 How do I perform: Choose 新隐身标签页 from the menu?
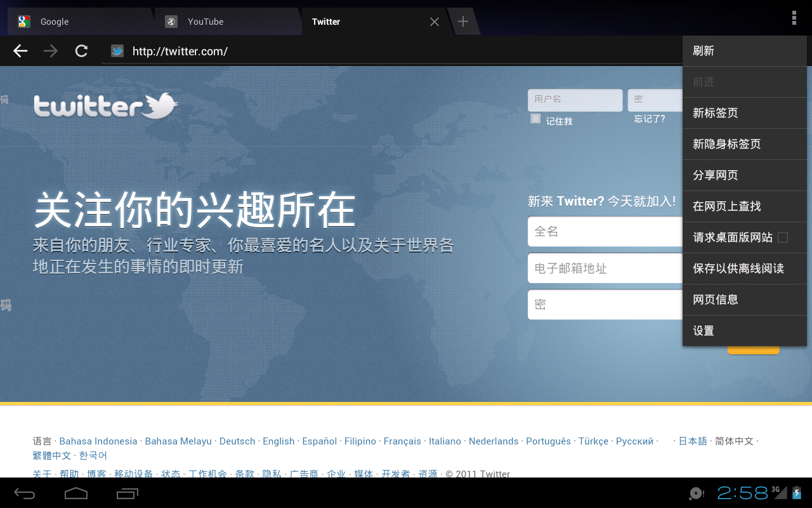(745, 144)
